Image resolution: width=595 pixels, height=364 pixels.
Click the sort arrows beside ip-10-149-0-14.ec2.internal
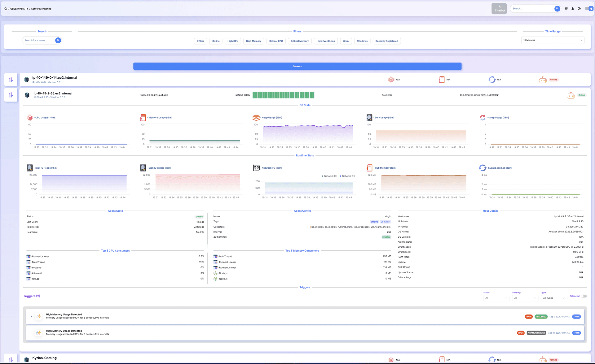[x=11, y=80]
